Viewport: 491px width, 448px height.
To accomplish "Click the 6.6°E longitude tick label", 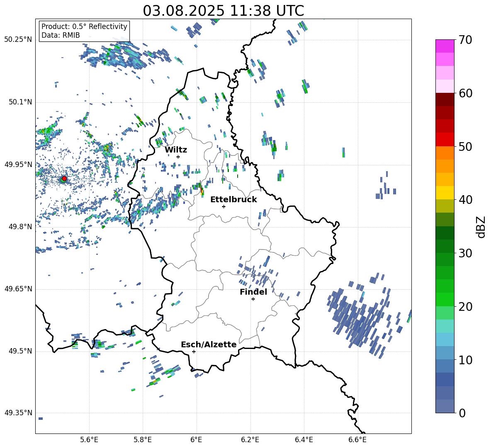I will click(357, 440).
